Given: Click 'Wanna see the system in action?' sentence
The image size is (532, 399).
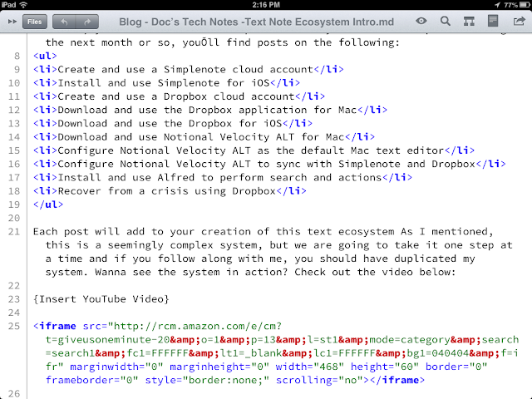Looking at the screenshot, I should (191, 272).
